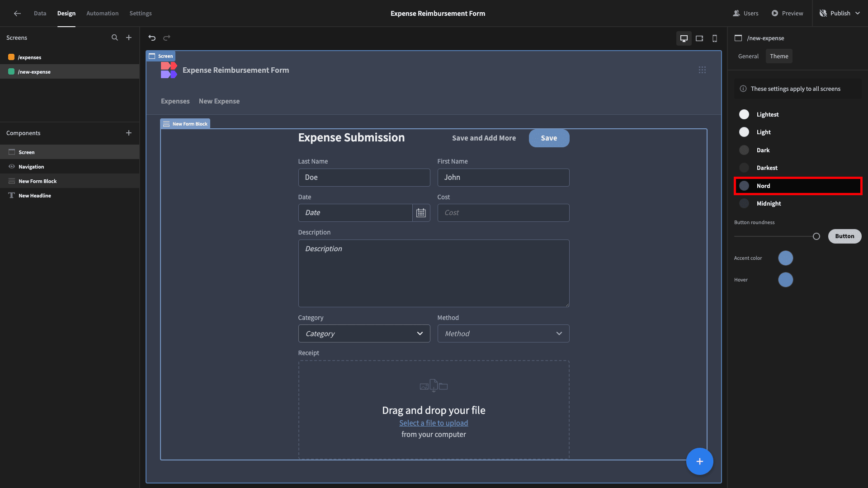
Task: Open the Hover color swatch
Action: [x=786, y=280]
